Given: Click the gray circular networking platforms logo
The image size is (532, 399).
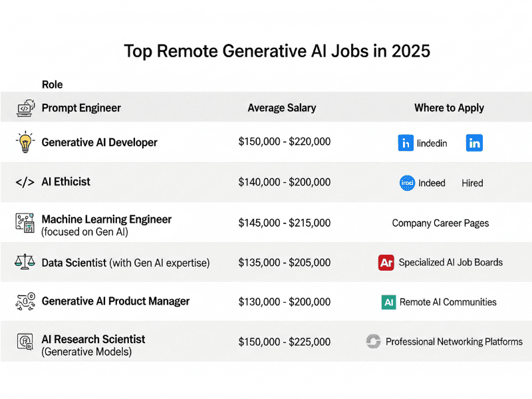Looking at the screenshot, I should point(374,341).
